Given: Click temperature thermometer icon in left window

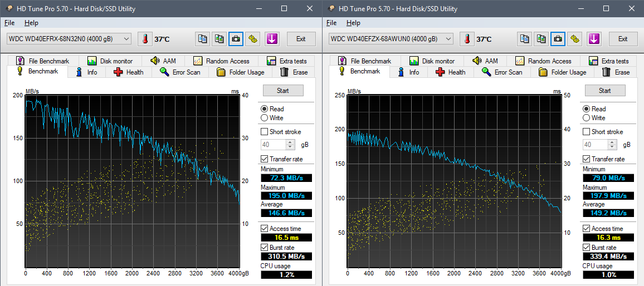Looking at the screenshot, I should click(x=145, y=39).
